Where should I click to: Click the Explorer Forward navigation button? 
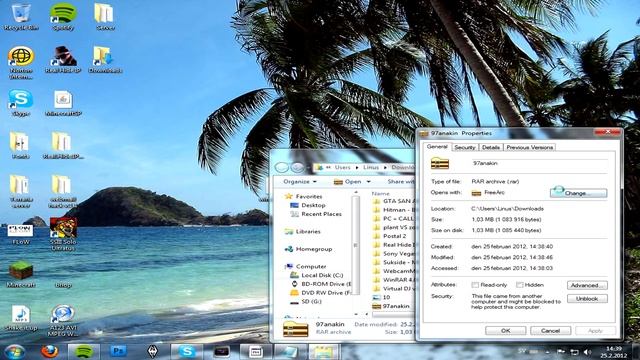(x=298, y=167)
